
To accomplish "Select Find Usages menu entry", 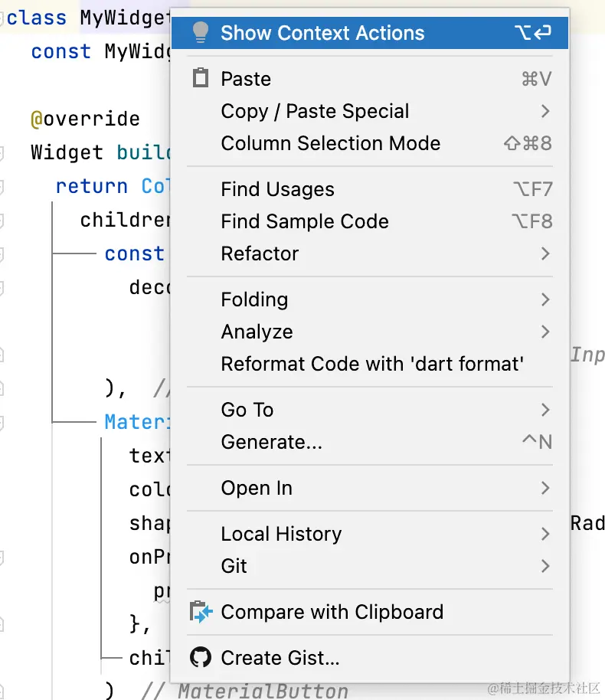I will [x=370, y=189].
